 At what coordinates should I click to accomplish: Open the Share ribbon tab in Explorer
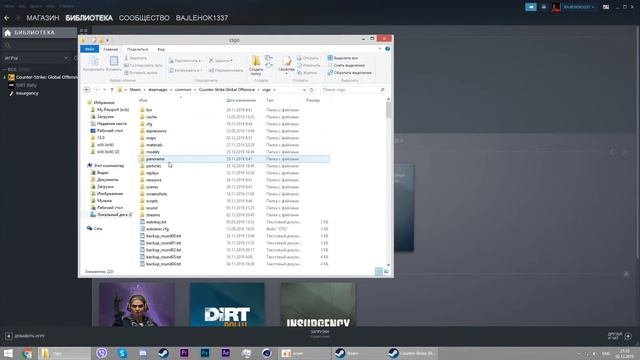pyautogui.click(x=138, y=49)
